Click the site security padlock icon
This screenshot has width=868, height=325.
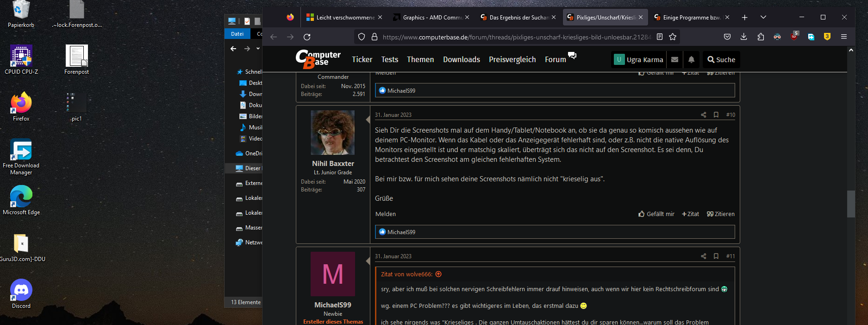375,37
